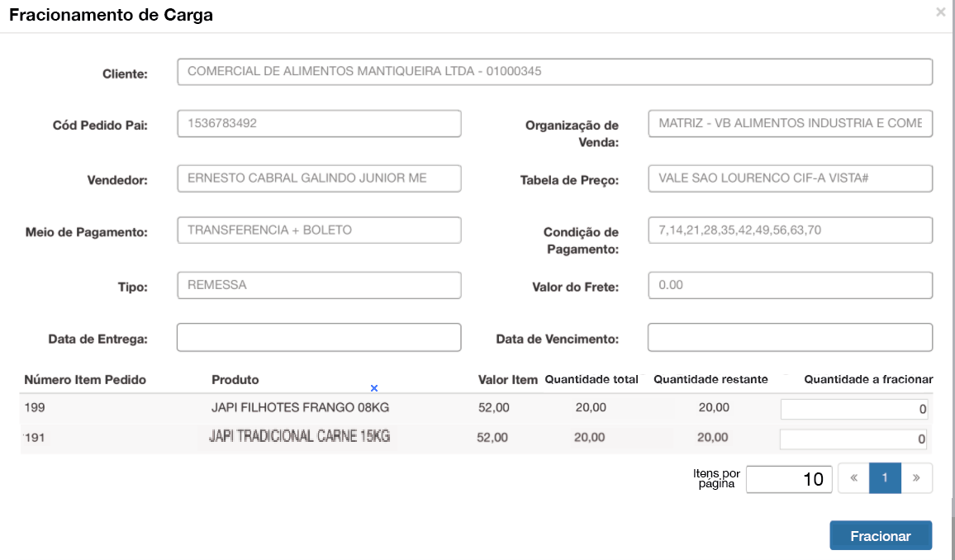Click the Fracionamento de Carga title

point(111,15)
